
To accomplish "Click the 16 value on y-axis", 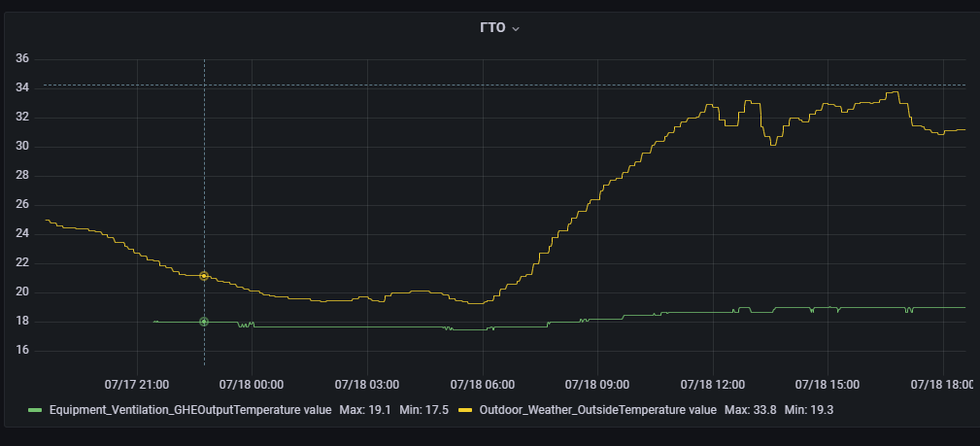I will (x=23, y=351).
